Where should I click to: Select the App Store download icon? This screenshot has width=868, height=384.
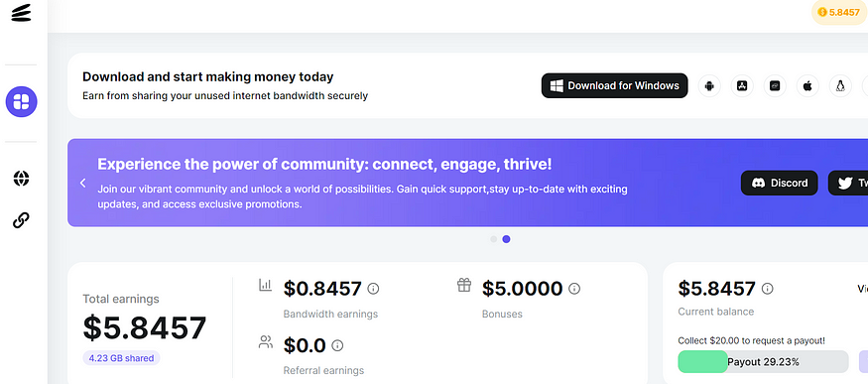click(742, 85)
